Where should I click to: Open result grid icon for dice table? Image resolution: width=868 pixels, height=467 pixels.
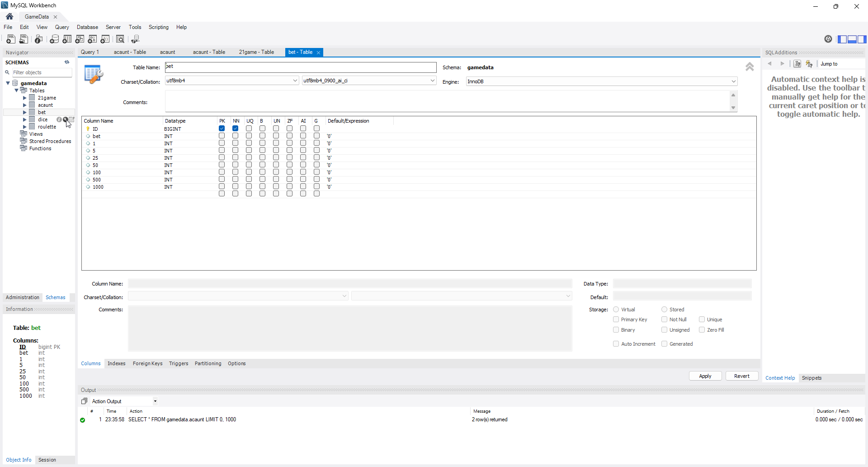pyautogui.click(x=72, y=119)
